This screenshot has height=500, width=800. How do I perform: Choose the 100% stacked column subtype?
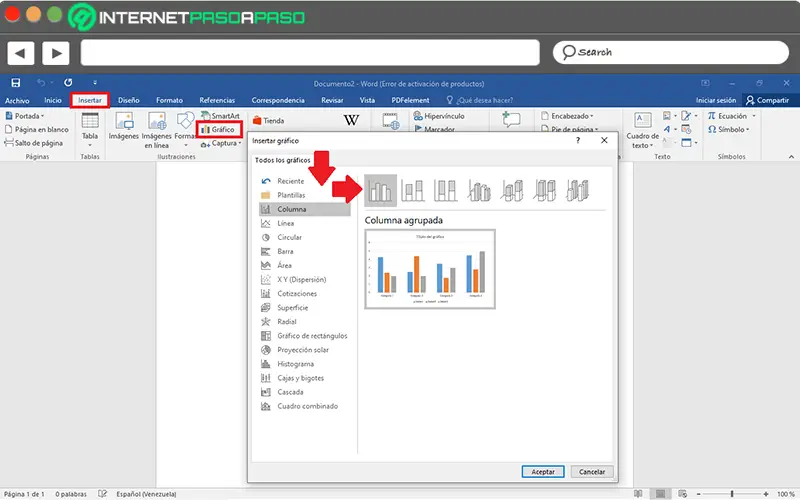click(445, 191)
